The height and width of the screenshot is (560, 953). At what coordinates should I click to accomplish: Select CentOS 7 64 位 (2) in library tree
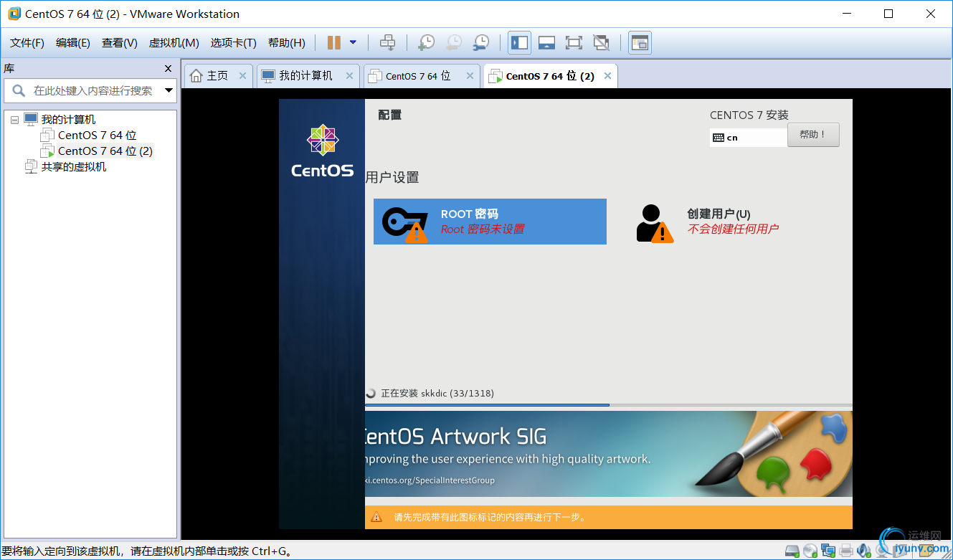pyautogui.click(x=105, y=151)
